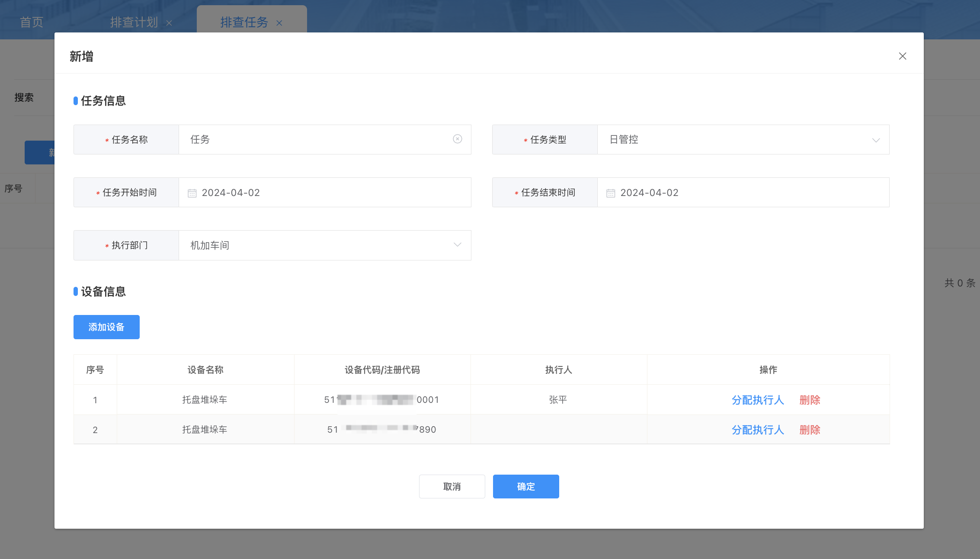The image size is (980, 559).
Task: Click 分配执行人 for device row 1
Action: coord(758,400)
